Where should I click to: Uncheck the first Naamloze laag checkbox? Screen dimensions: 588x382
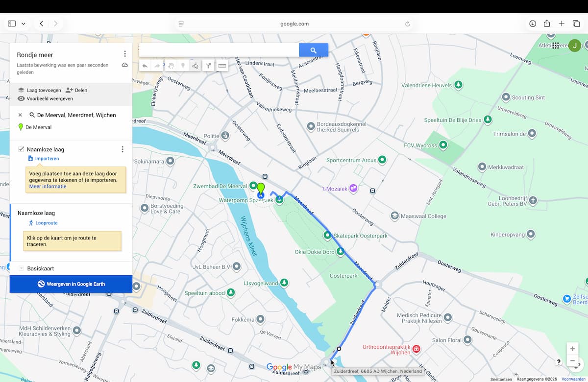click(21, 149)
